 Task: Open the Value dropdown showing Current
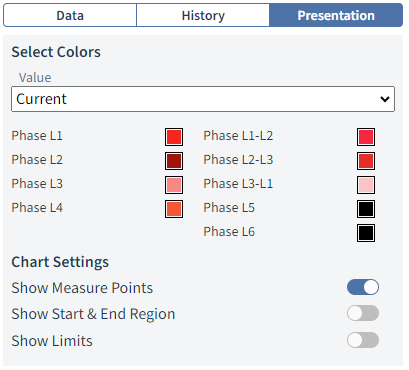pyautogui.click(x=203, y=99)
